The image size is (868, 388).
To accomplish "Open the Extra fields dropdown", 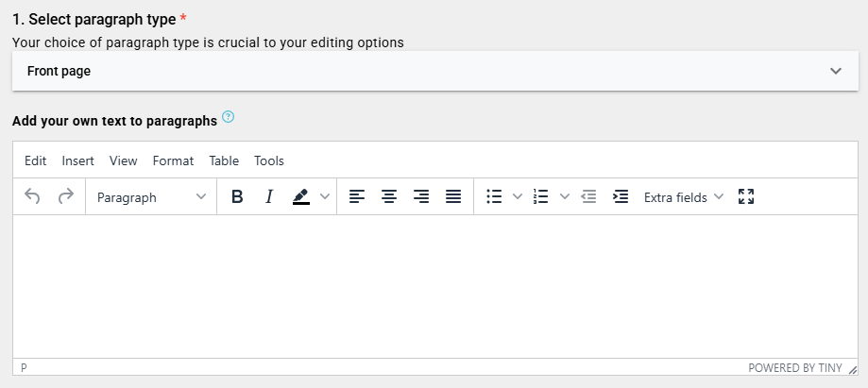I will (684, 196).
